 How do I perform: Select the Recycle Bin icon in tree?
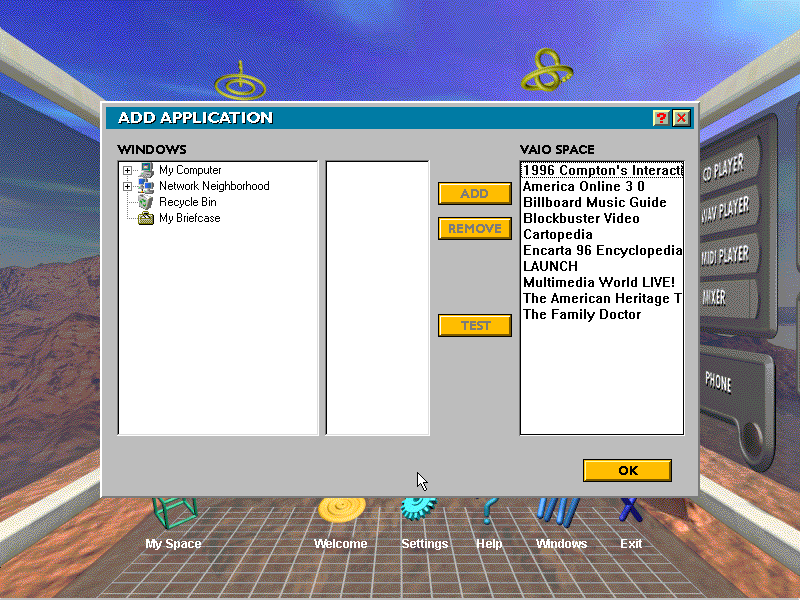[x=146, y=202]
